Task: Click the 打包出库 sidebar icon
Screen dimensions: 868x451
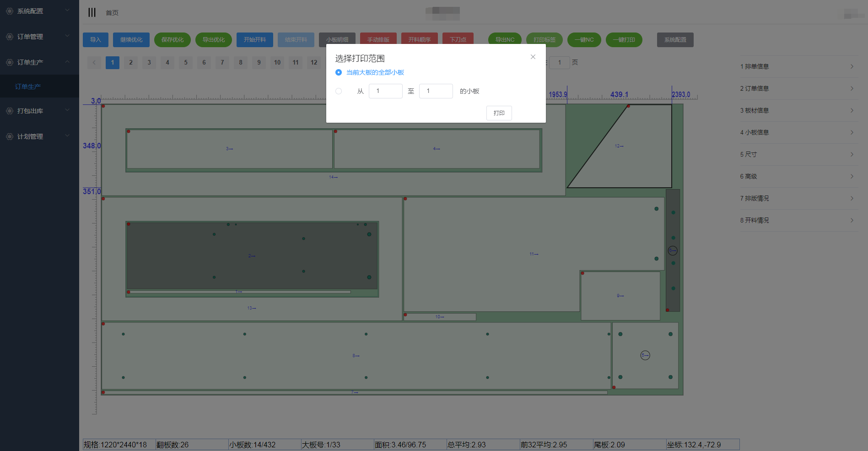Action: point(10,111)
